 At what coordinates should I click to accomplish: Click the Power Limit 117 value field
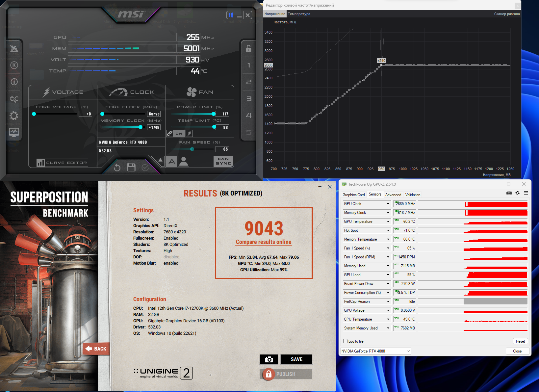[x=222, y=114]
